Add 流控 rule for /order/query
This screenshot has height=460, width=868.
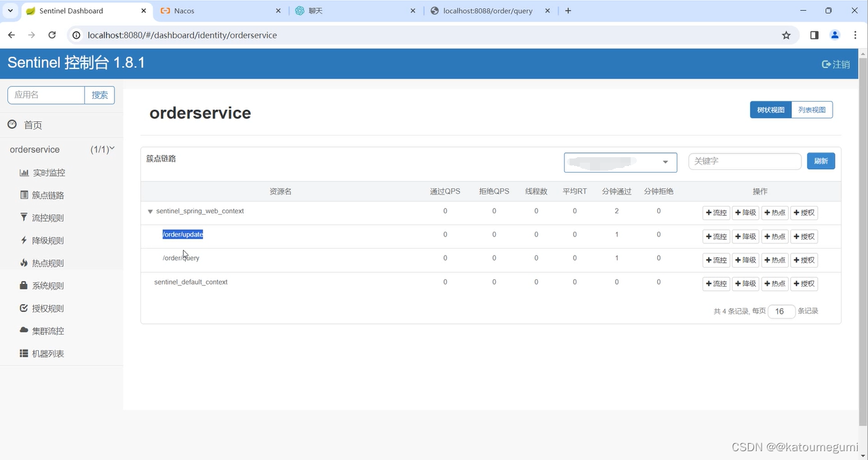point(716,260)
